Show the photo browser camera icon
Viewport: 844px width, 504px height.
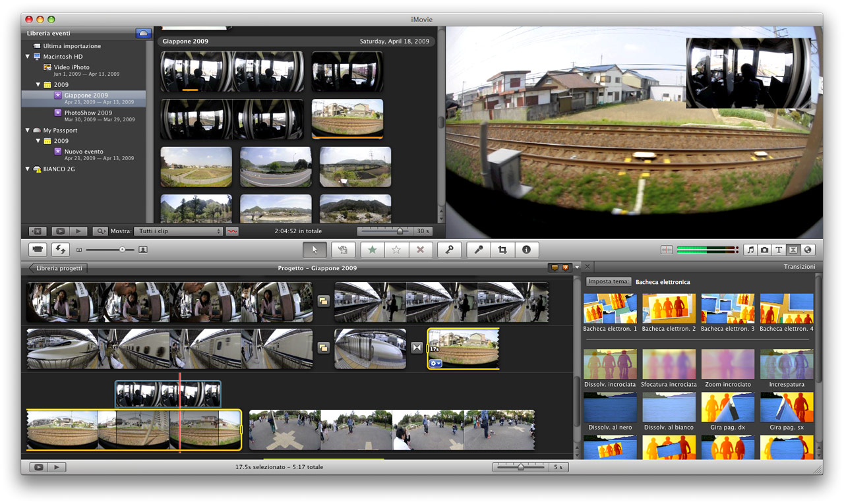click(x=764, y=250)
